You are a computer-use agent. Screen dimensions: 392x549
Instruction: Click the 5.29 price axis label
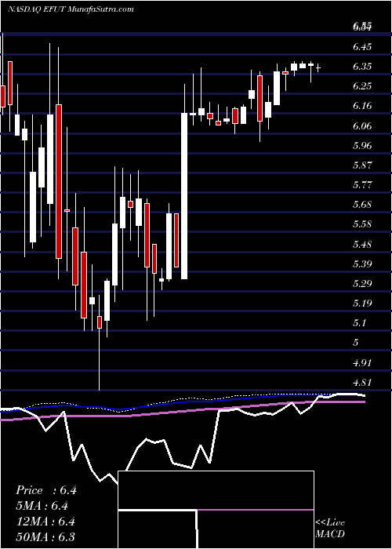362,283
